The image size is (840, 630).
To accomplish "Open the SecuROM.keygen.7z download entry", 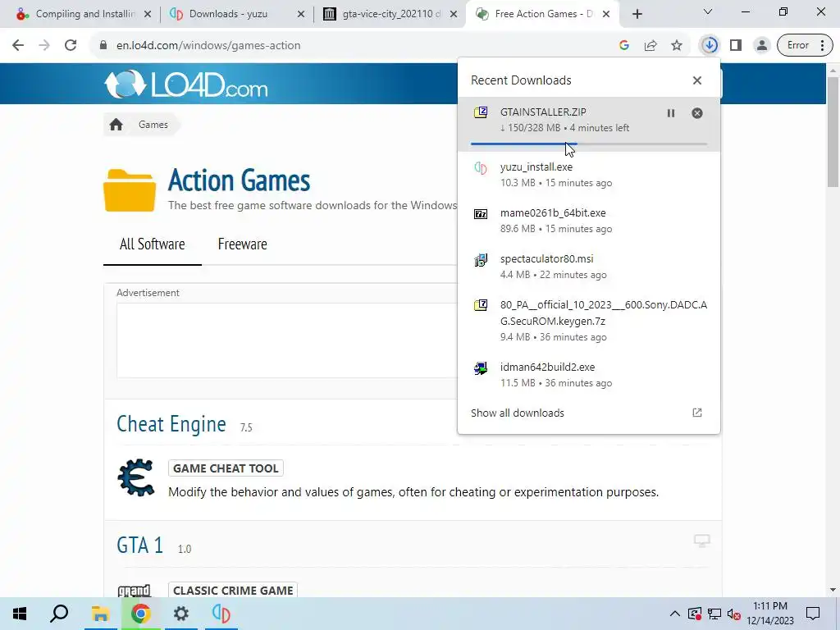I will click(589, 321).
